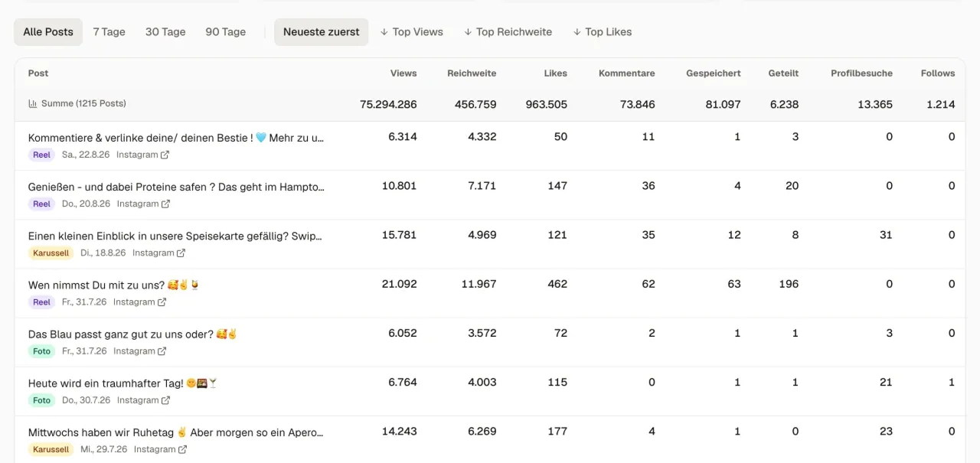Click Instagram link dated Do., 20.8.26
The width and height of the screenshot is (980, 463).
[143, 204]
